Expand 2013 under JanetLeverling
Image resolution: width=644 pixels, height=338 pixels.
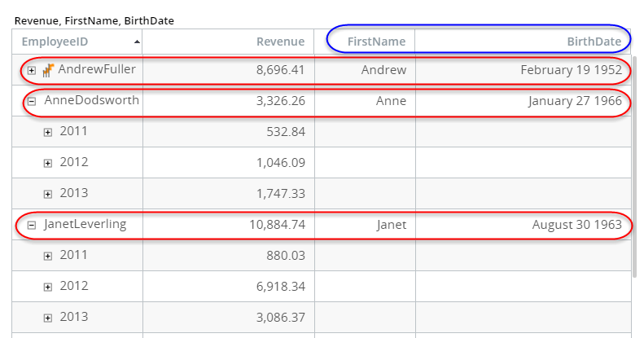47,318
